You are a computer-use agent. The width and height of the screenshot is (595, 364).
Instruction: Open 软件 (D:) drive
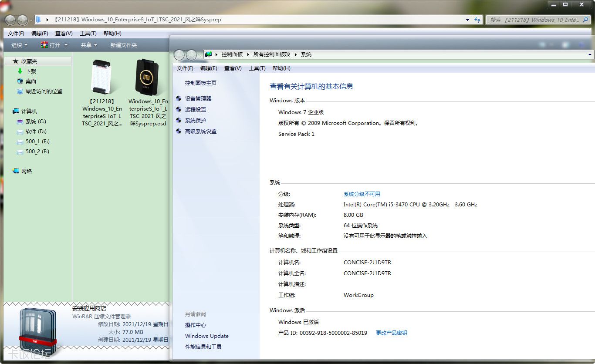tap(36, 131)
